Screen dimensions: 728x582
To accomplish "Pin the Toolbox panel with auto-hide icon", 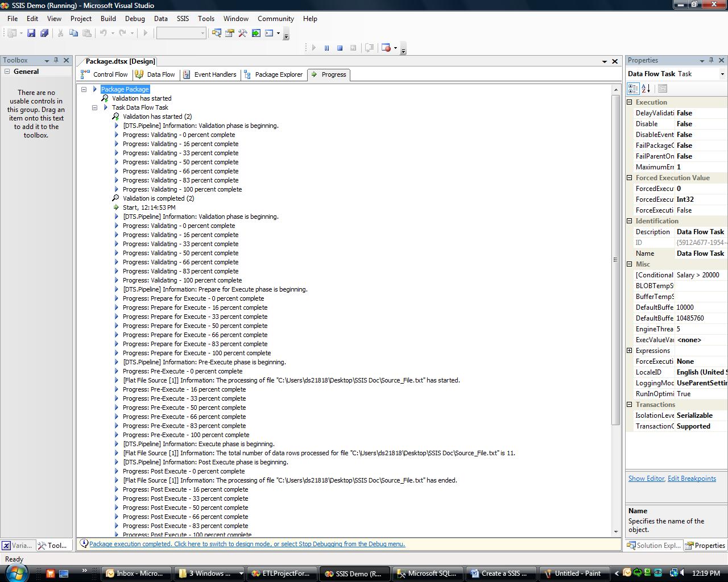I will [56, 60].
